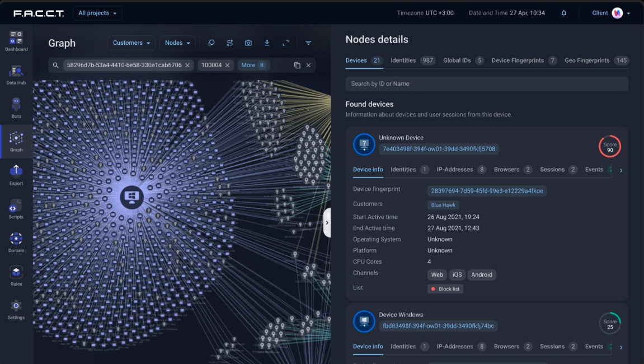The width and height of the screenshot is (644, 364).
Task: Go to the Scripts page
Action: (x=16, y=209)
